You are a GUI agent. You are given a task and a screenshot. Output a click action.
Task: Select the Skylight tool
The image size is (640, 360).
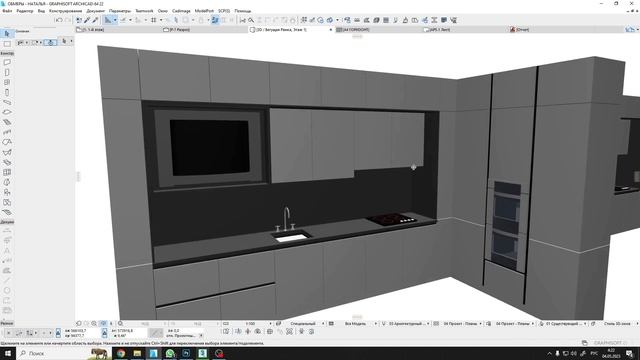tap(7, 162)
